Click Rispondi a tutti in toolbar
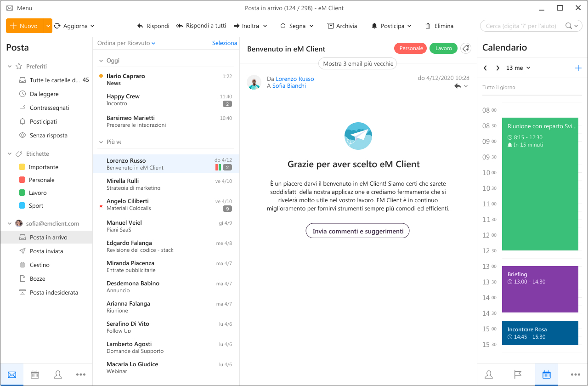 (201, 26)
